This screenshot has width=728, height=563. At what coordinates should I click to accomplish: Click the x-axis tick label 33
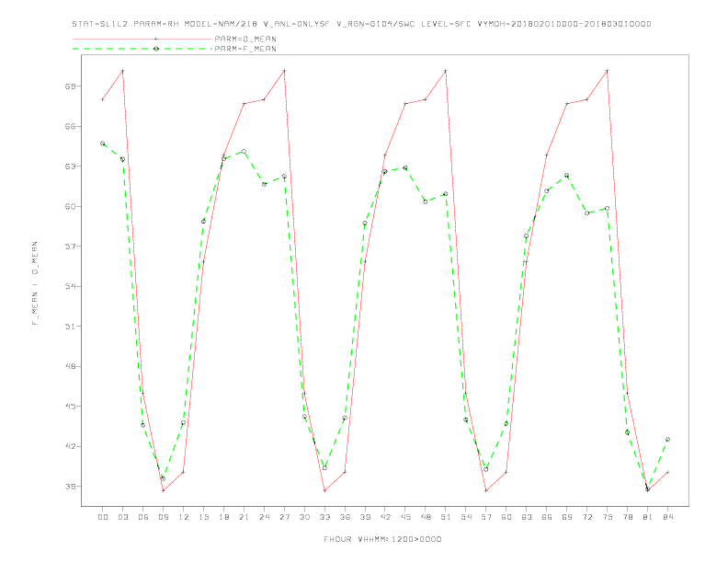pos(324,517)
